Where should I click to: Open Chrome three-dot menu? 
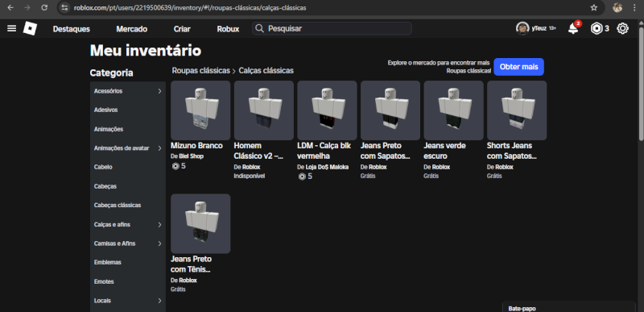point(634,8)
